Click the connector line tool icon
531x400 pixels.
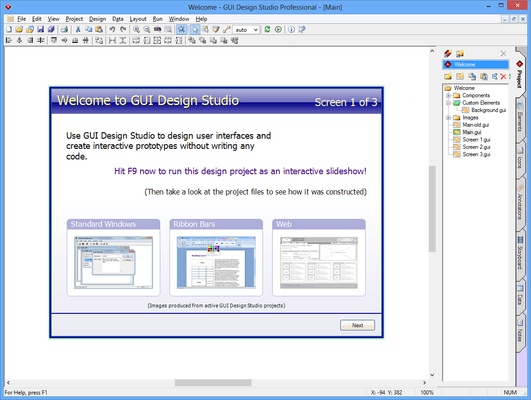pos(227,29)
